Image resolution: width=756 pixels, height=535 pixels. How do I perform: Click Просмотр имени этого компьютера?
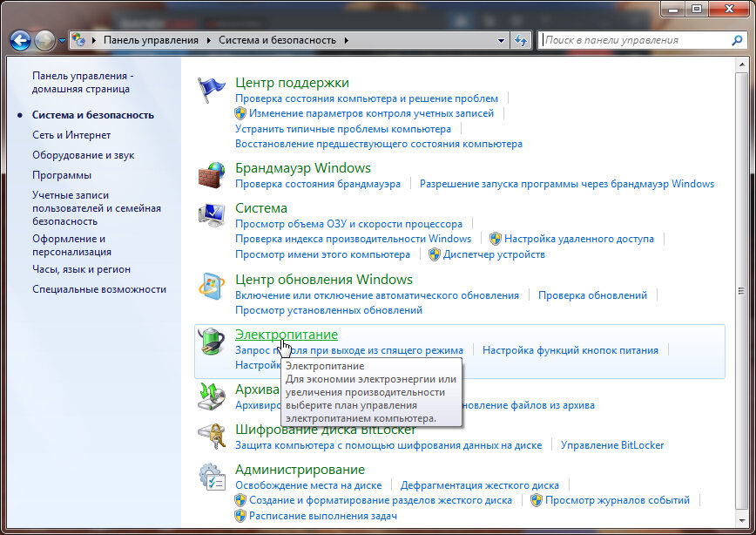[322, 254]
